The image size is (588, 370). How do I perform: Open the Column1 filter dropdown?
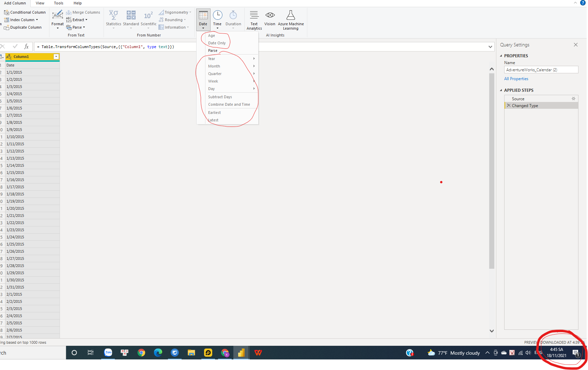[x=56, y=57]
